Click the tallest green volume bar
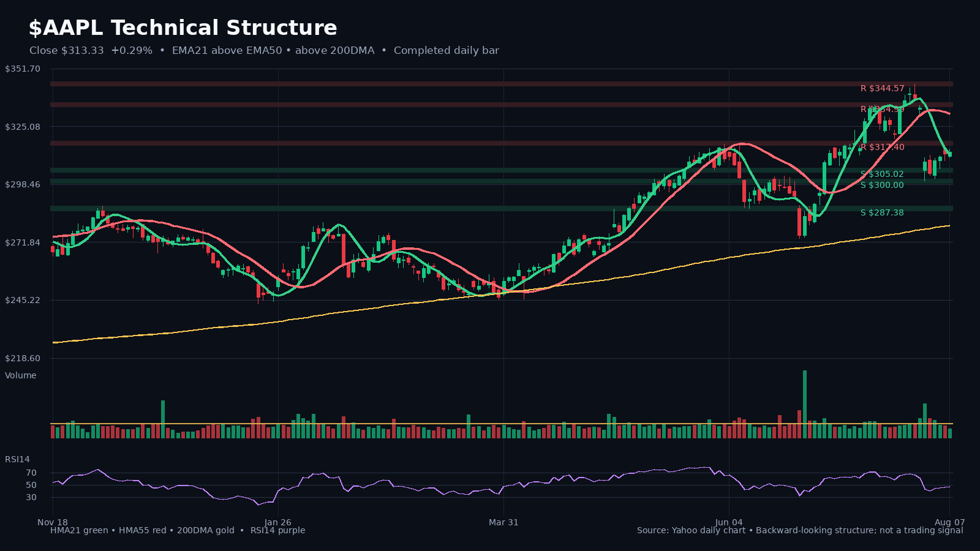The width and height of the screenshot is (980, 551). [805, 404]
